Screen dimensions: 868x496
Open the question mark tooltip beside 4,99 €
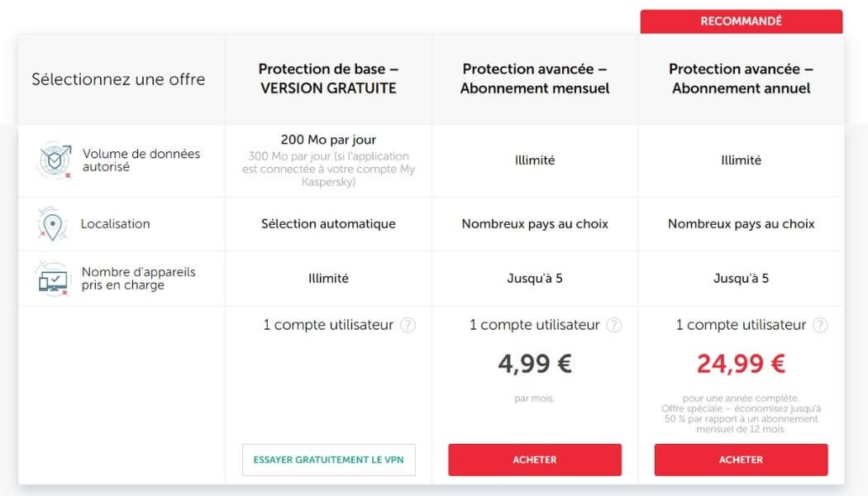[x=613, y=324]
